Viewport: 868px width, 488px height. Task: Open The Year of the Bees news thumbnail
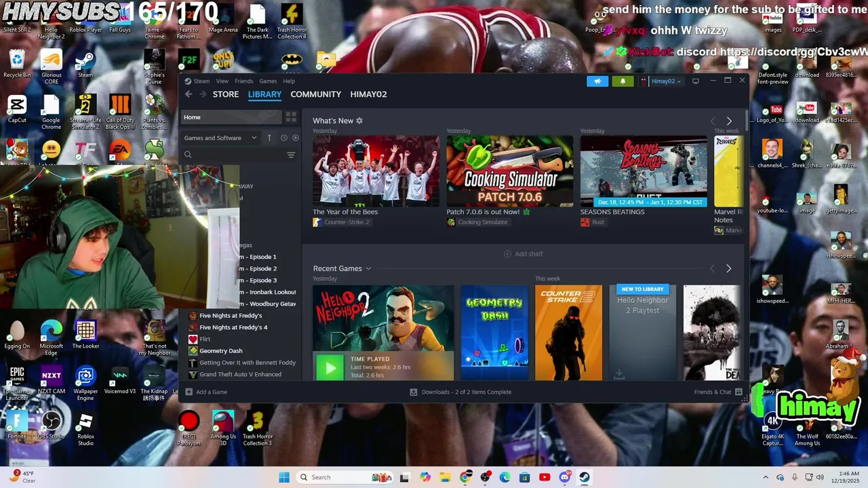(x=376, y=171)
